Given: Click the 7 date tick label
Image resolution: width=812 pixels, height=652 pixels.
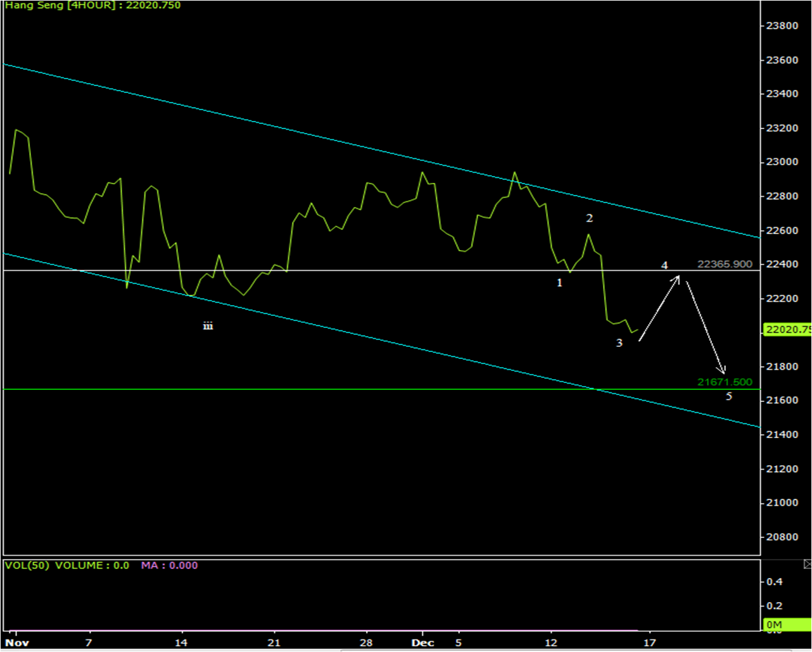Looking at the screenshot, I should tap(89, 643).
